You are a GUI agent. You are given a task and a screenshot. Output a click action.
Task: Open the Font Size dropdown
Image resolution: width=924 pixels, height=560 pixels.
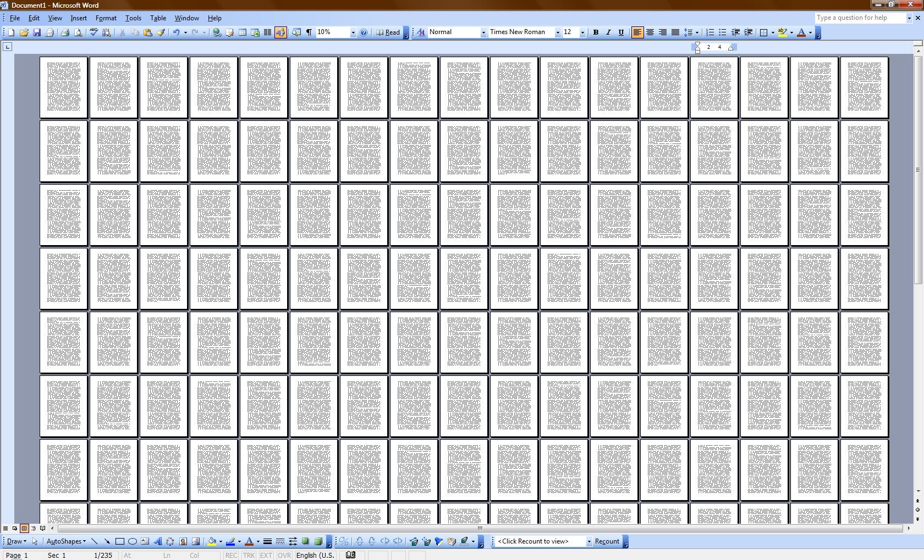(x=582, y=32)
